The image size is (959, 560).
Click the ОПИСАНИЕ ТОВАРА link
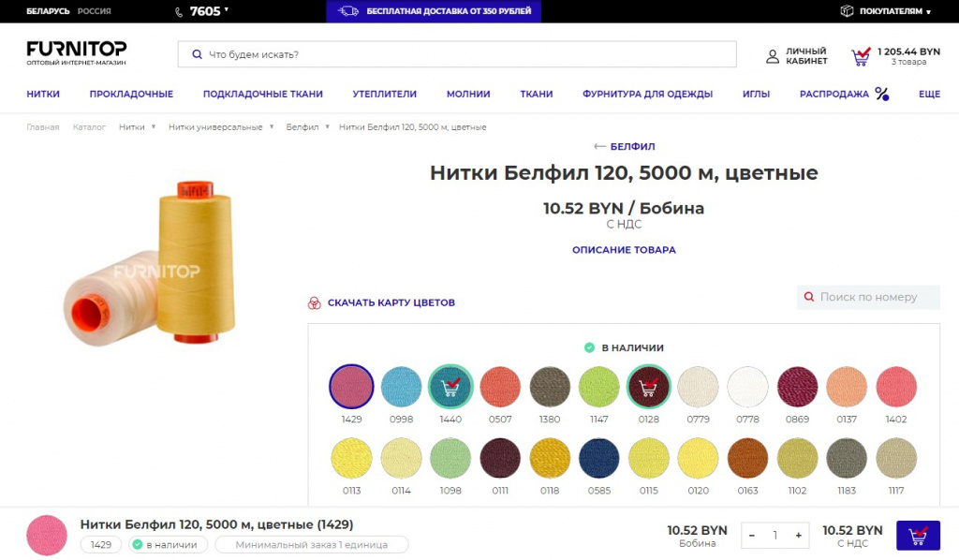tap(624, 250)
